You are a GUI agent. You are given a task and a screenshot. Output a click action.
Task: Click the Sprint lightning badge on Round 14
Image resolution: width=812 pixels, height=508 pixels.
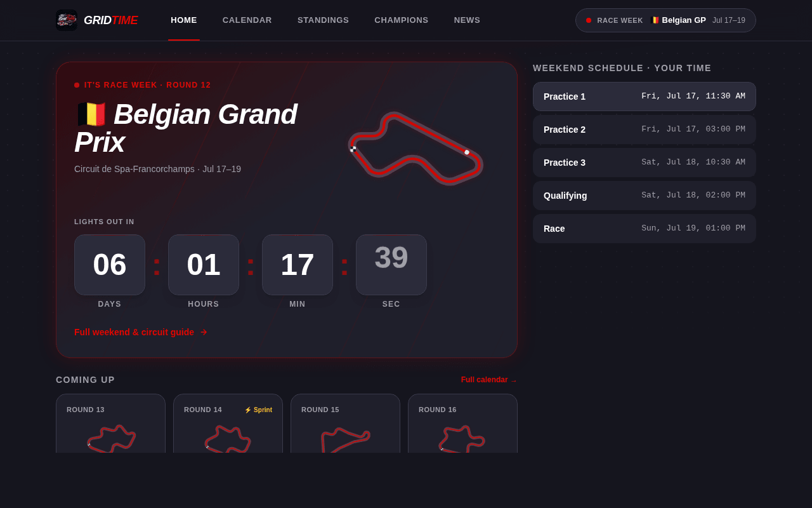258,410
